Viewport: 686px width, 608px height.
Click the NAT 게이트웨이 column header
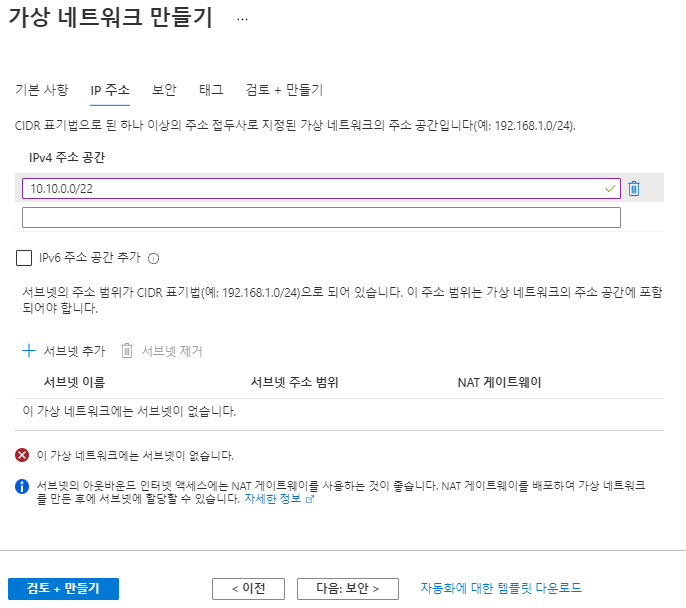500,382
